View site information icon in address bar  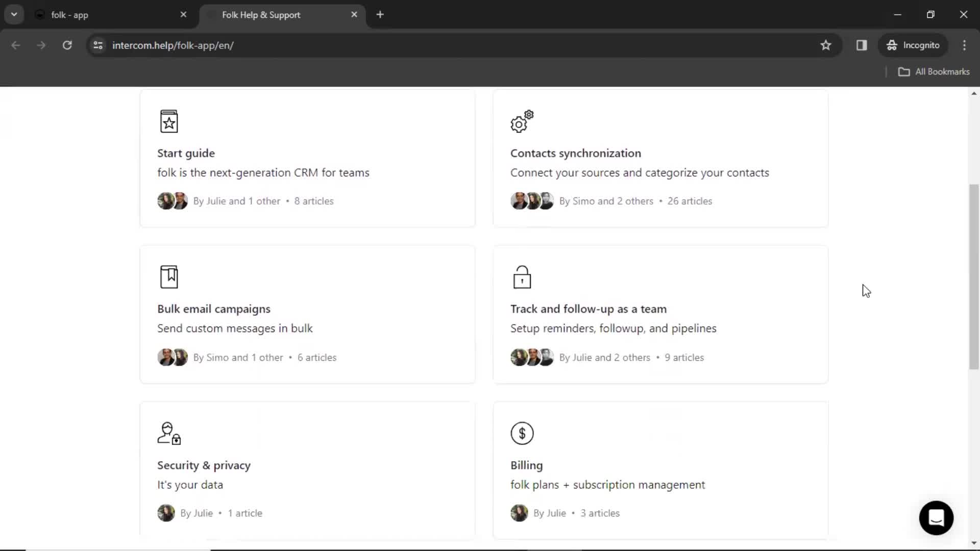(x=98, y=45)
